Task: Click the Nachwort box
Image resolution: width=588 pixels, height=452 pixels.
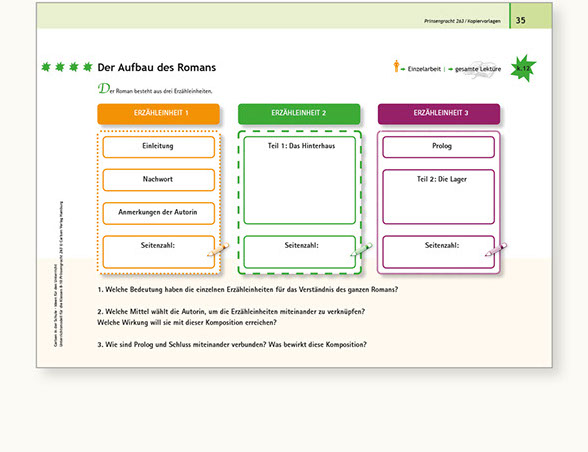Action: (x=159, y=180)
